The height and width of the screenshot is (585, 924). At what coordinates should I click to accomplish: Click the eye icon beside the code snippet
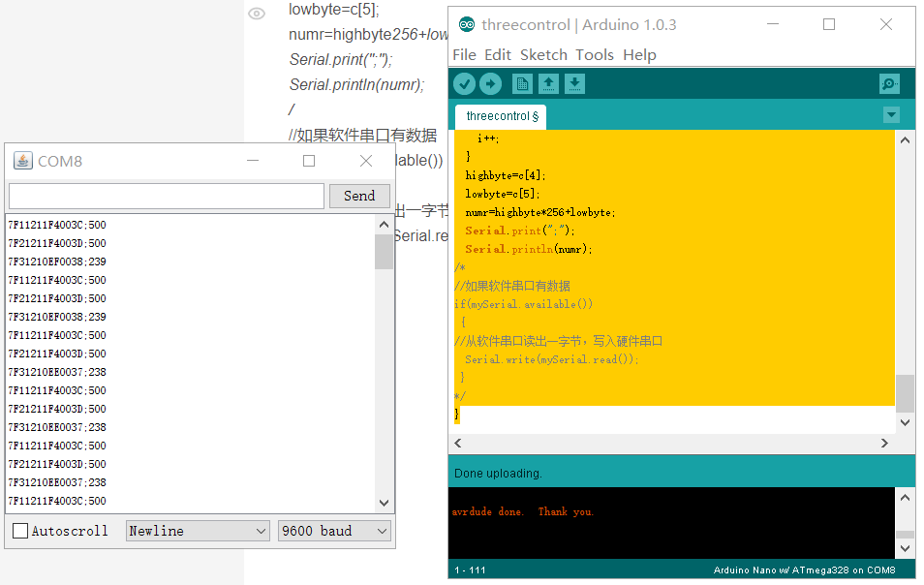coord(255,15)
